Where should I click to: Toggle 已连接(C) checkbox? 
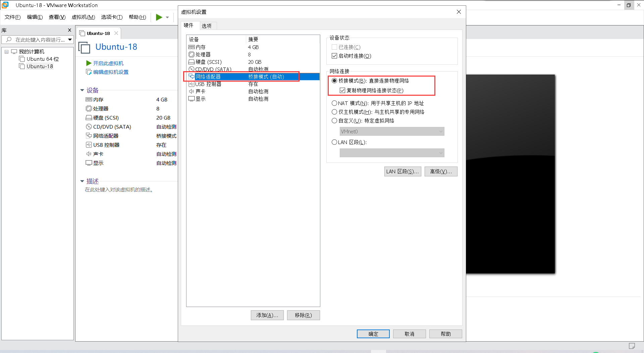(x=334, y=47)
